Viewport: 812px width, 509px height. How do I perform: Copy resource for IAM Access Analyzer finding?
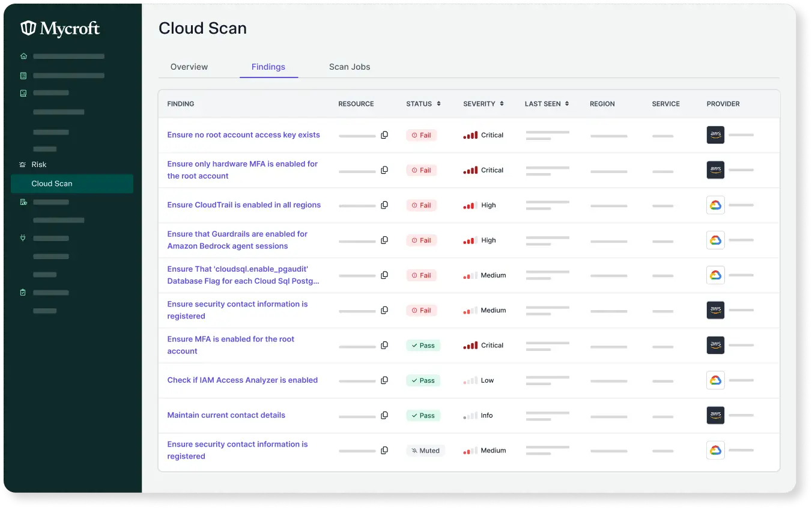384,380
